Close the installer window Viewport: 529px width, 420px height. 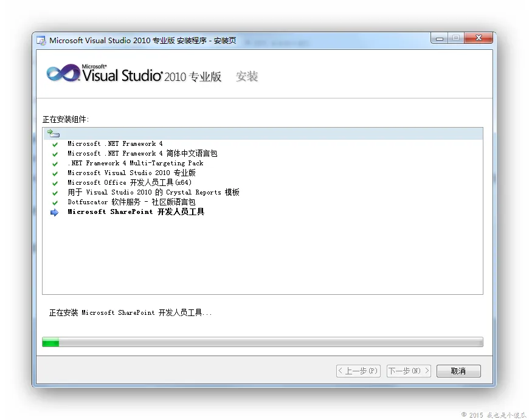(x=479, y=38)
